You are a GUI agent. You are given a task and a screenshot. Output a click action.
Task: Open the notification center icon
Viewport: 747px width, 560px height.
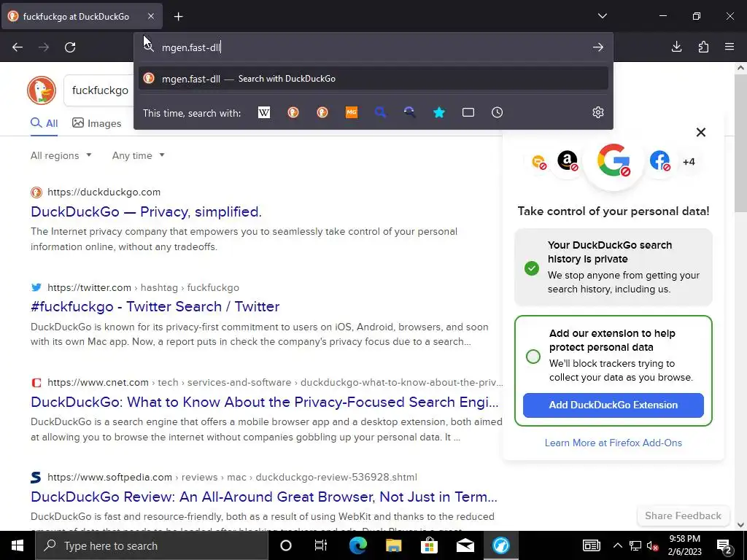click(x=724, y=545)
